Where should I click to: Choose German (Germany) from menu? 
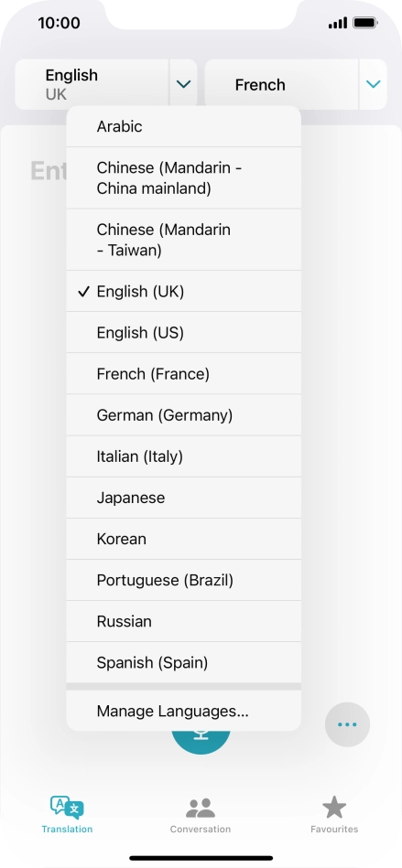[x=183, y=415]
